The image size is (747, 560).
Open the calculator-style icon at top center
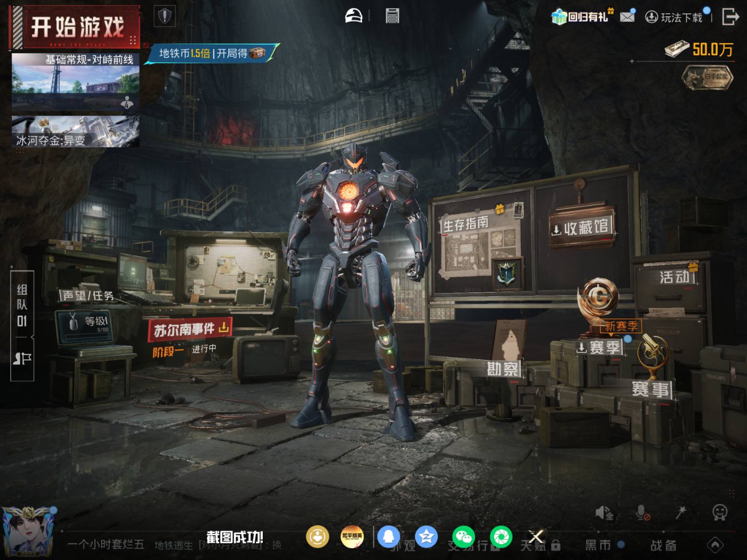click(x=392, y=16)
